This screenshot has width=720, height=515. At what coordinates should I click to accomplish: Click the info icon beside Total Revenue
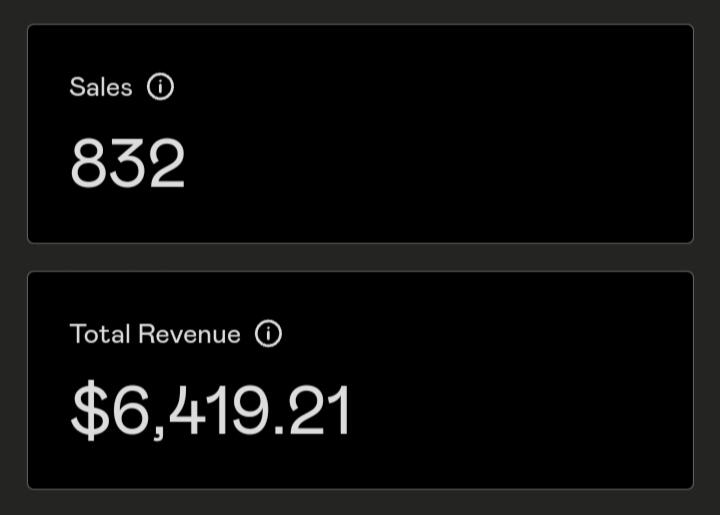click(x=268, y=334)
